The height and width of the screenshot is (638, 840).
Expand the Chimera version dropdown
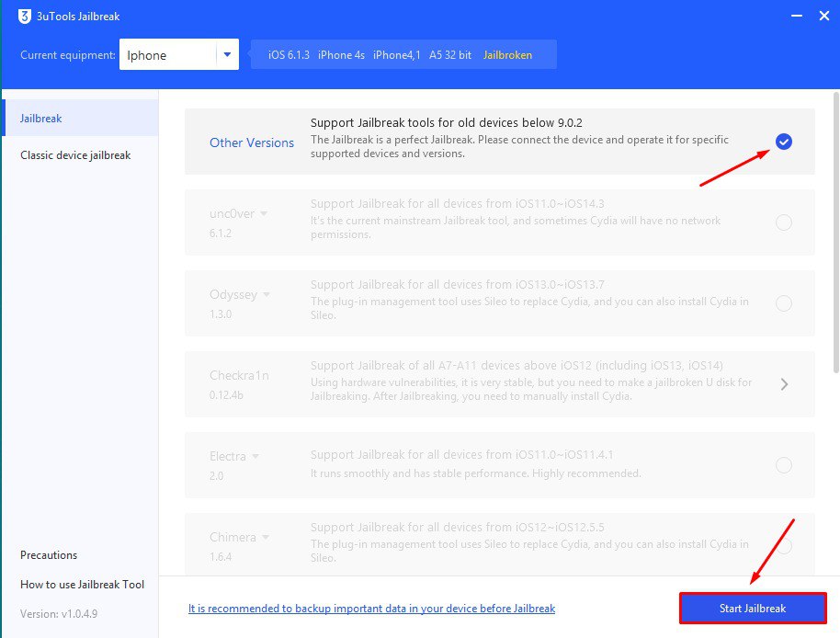(x=266, y=537)
